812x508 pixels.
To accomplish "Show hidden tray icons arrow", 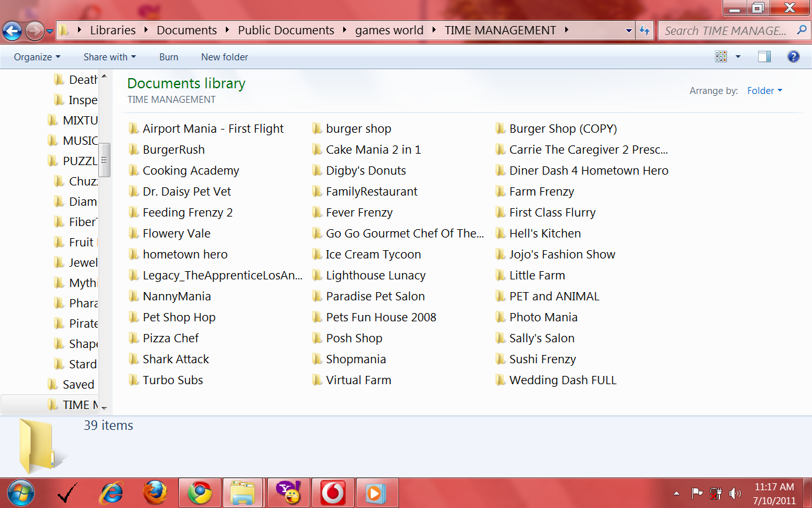I will pos(677,493).
